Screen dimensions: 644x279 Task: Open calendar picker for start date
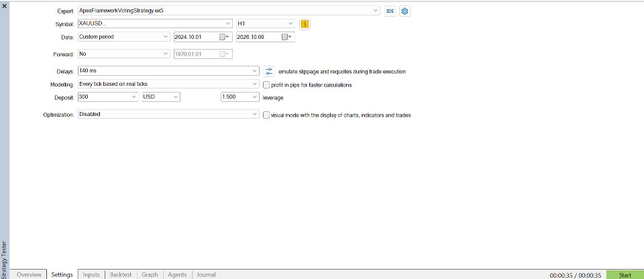click(x=224, y=37)
